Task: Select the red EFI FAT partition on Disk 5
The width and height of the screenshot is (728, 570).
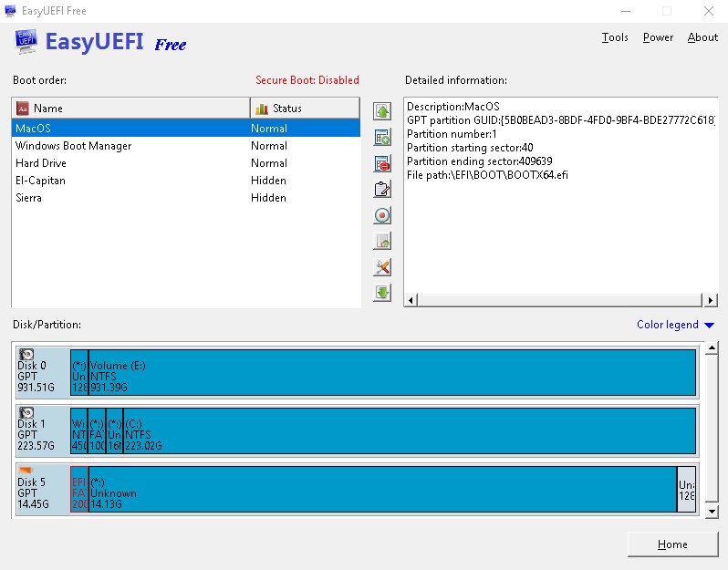Action: [x=79, y=489]
